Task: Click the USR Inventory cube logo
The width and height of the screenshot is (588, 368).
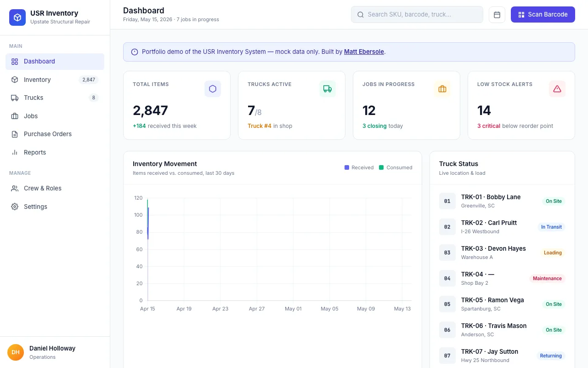Action: point(17,17)
